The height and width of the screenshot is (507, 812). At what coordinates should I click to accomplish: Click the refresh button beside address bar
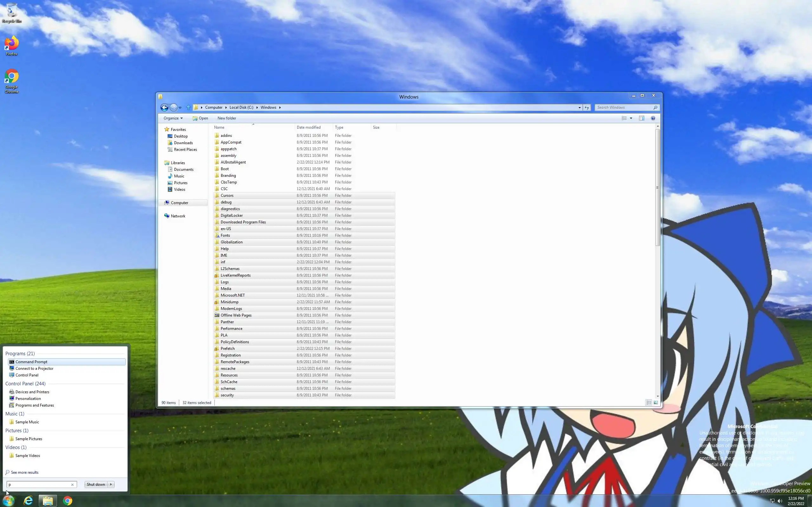(586, 107)
